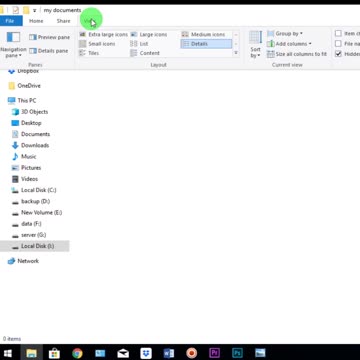
Task: Open Network in the navigation pane
Action: click(23, 261)
